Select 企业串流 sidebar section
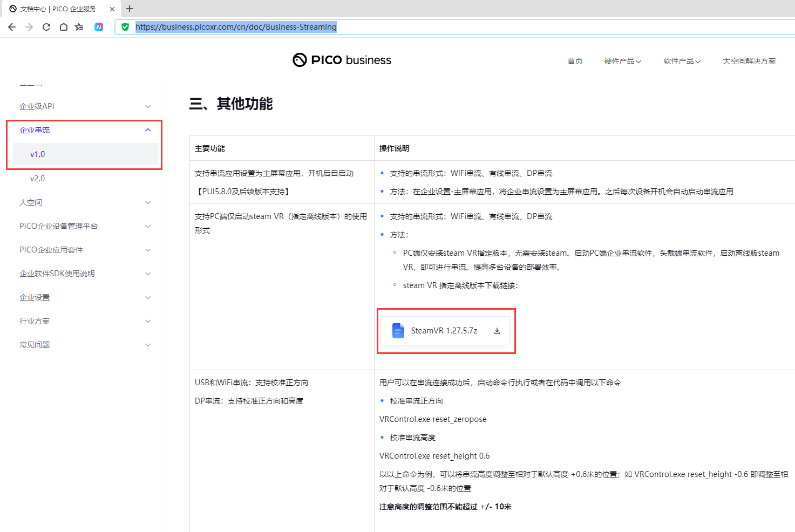The image size is (795, 532). [35, 130]
